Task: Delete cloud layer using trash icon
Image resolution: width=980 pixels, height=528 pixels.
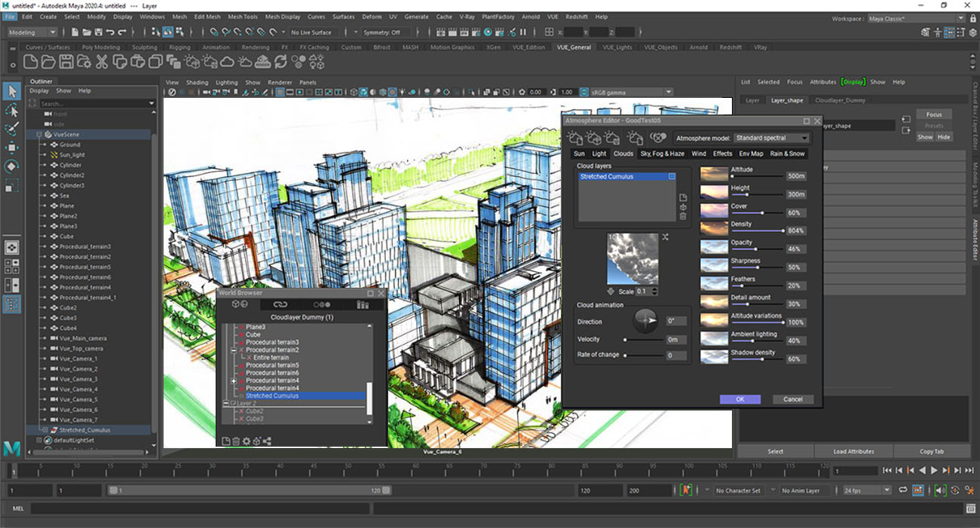Action: (x=683, y=216)
